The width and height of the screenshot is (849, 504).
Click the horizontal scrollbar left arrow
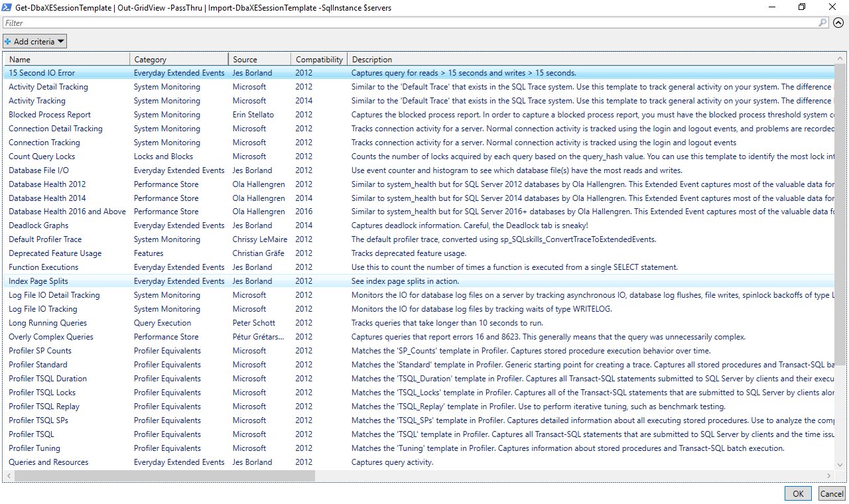pyautogui.click(x=9, y=476)
